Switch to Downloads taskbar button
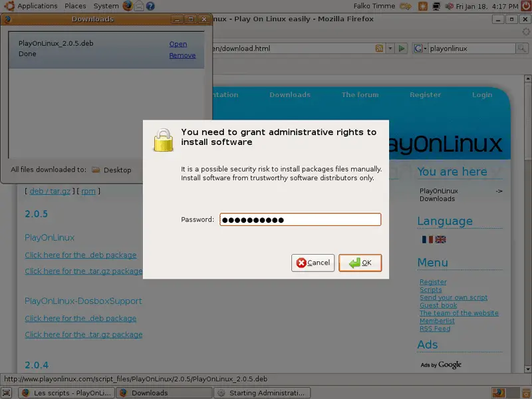Viewport: 532px width, 399px height. coord(164,393)
